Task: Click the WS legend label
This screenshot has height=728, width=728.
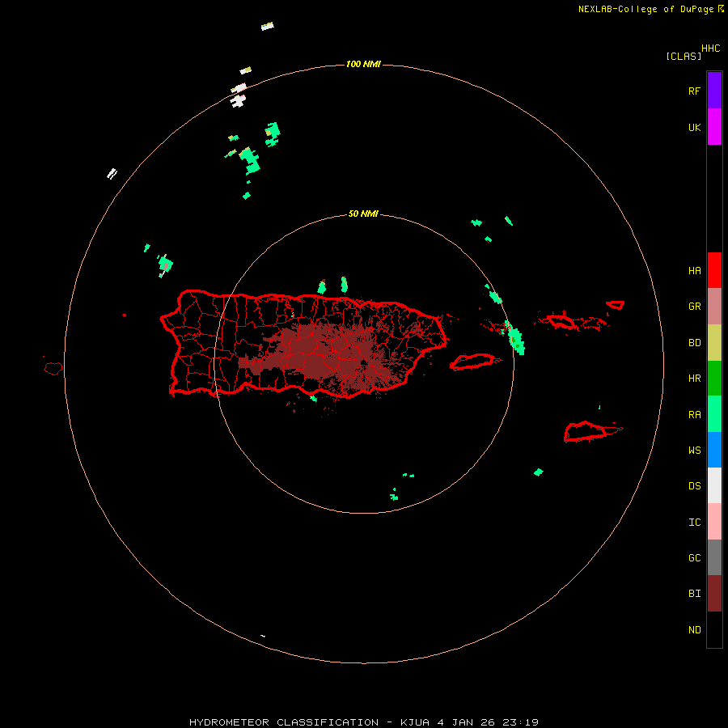Action: tap(694, 451)
